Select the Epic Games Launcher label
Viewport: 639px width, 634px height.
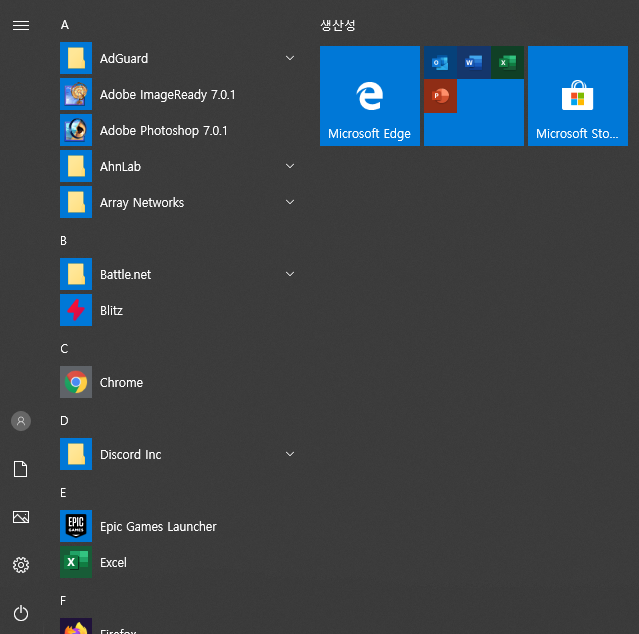[158, 527]
